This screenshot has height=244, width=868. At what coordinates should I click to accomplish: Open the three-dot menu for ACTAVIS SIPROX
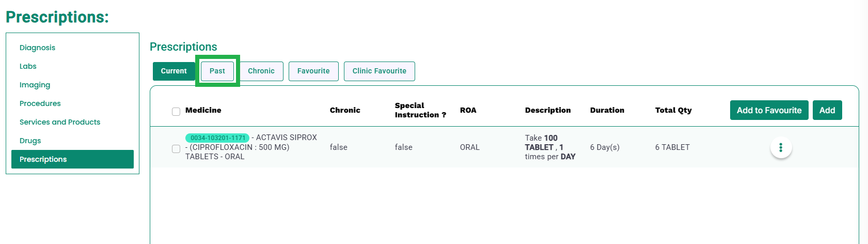pos(781,148)
